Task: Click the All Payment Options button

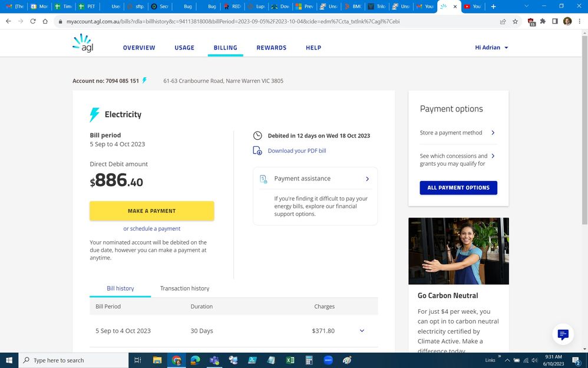Action: pyautogui.click(x=458, y=188)
